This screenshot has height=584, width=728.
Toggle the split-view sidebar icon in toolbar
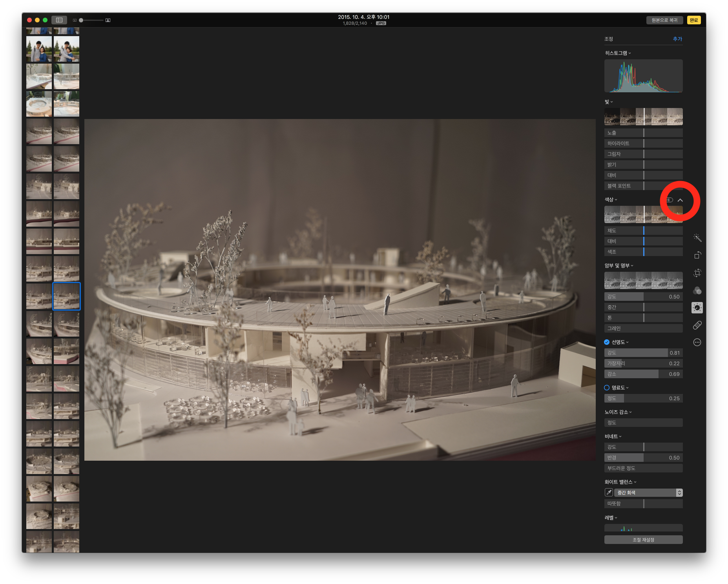(59, 20)
